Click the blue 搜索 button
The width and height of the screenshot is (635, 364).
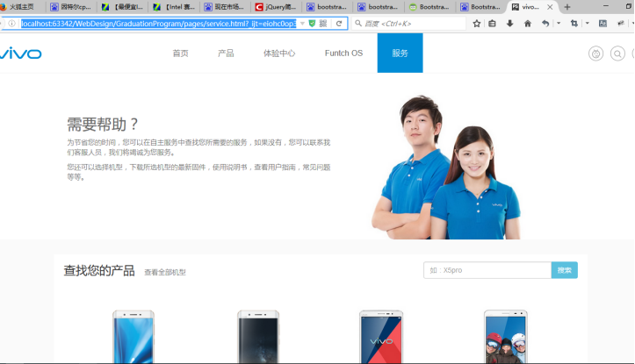564,270
